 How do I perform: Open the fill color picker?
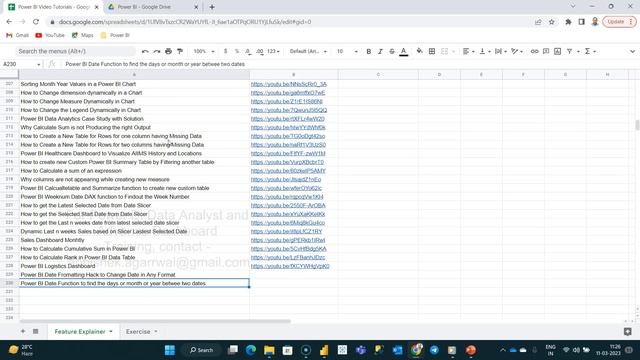[420, 51]
